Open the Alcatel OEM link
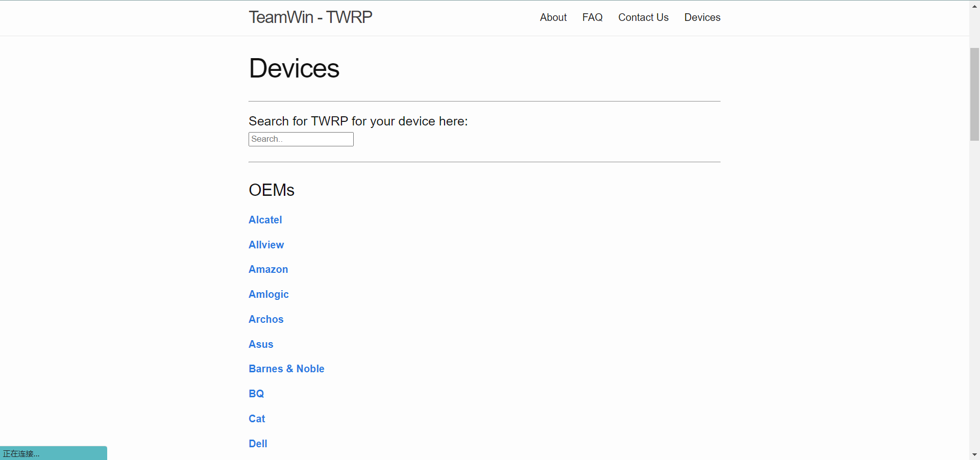The height and width of the screenshot is (460, 980). [265, 220]
